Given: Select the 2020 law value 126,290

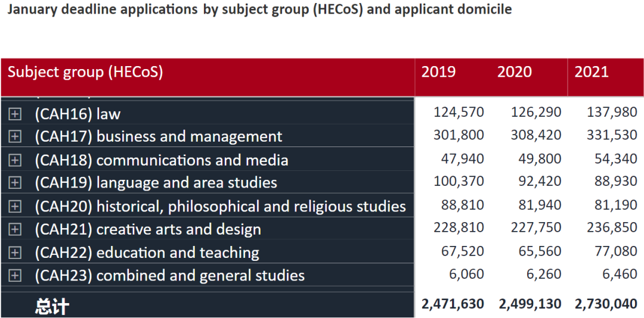Looking at the screenshot, I should tap(536, 112).
